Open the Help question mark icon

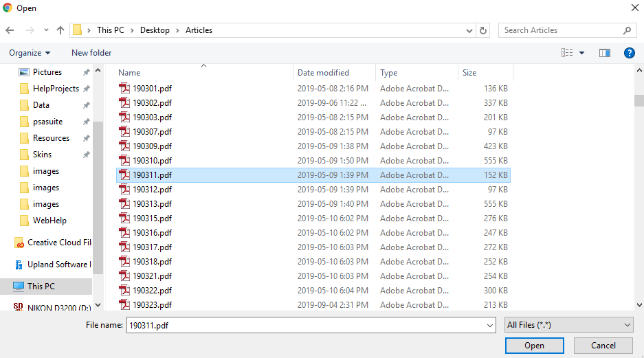[x=629, y=53]
